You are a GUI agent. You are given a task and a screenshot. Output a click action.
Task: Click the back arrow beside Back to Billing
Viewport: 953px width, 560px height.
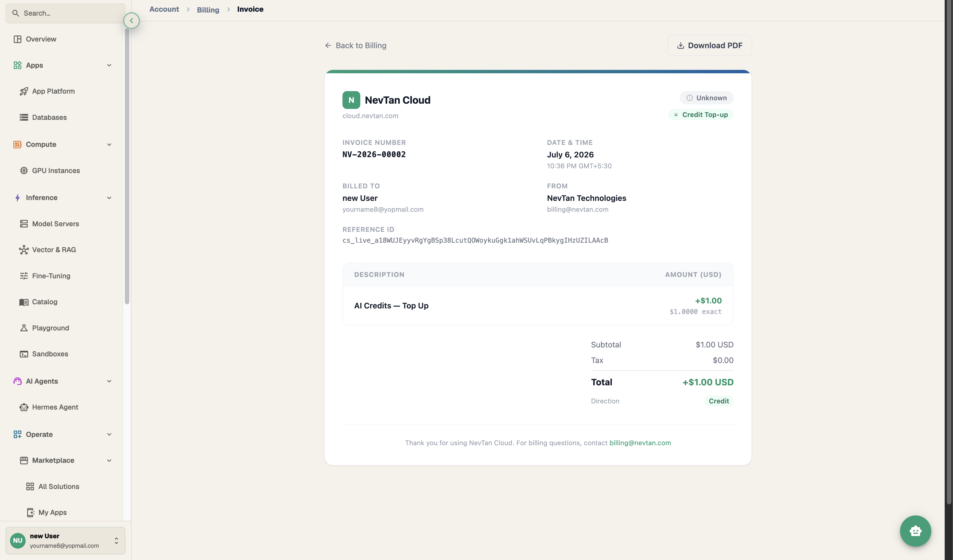[x=328, y=45]
